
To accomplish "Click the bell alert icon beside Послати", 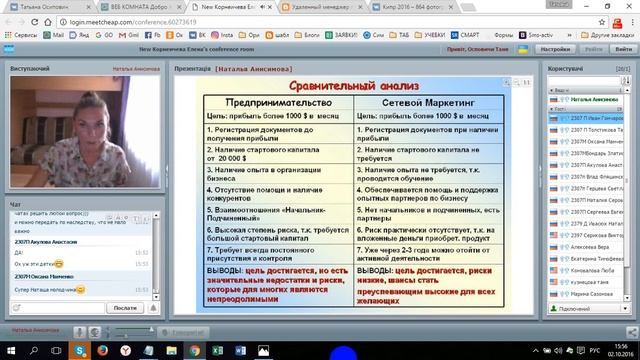I will 153,308.
